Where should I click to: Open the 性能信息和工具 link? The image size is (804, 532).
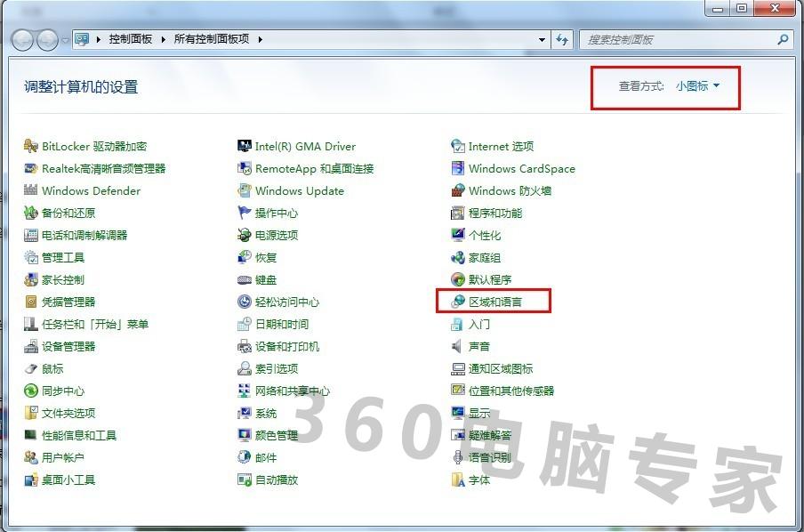pyautogui.click(x=79, y=436)
